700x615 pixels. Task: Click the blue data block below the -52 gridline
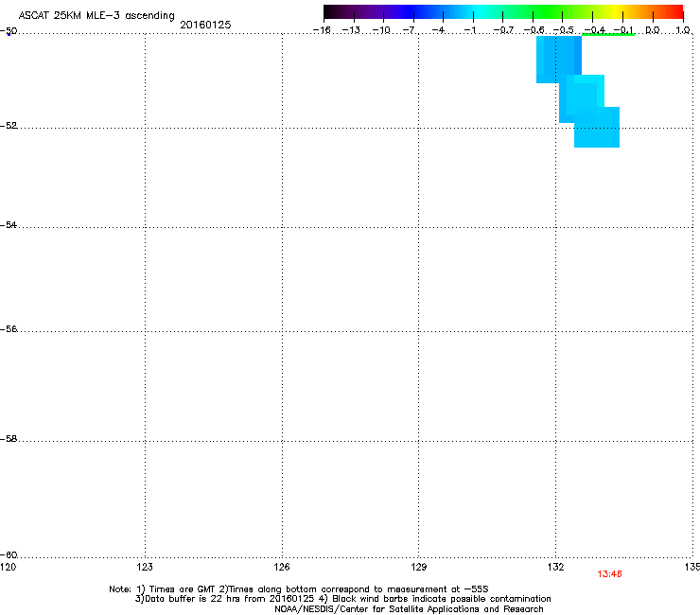tap(597, 128)
